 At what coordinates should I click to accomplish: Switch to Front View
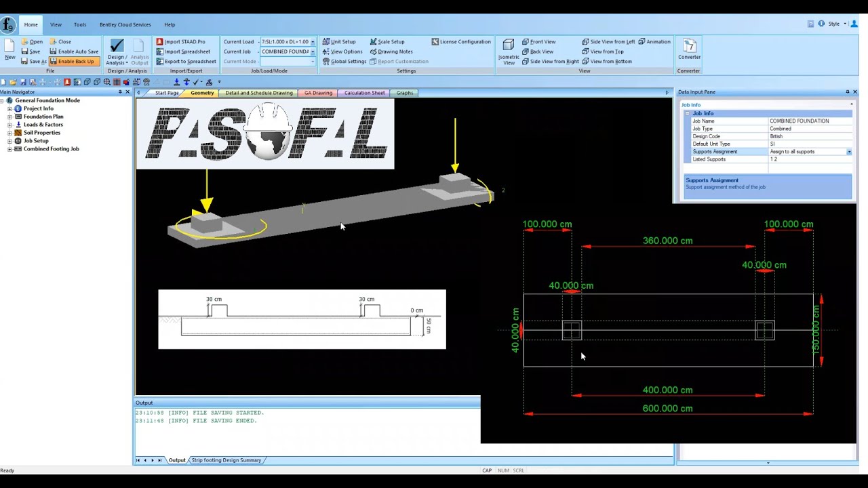tap(539, 41)
